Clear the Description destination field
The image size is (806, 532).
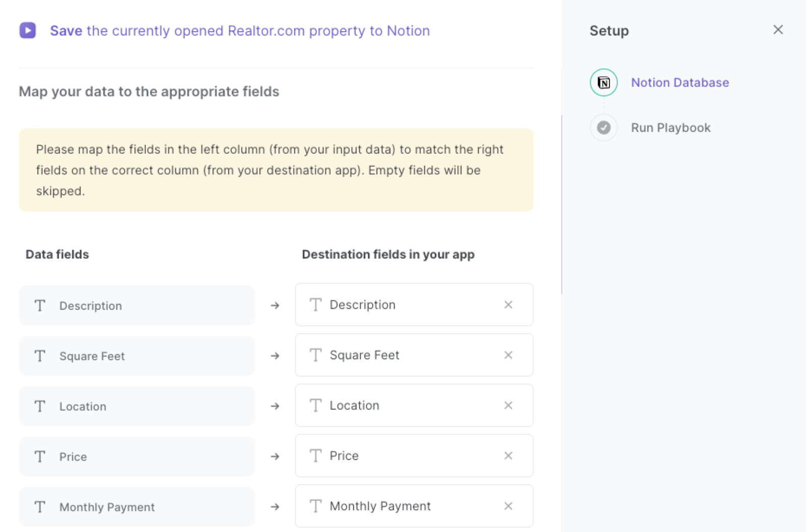(x=508, y=305)
